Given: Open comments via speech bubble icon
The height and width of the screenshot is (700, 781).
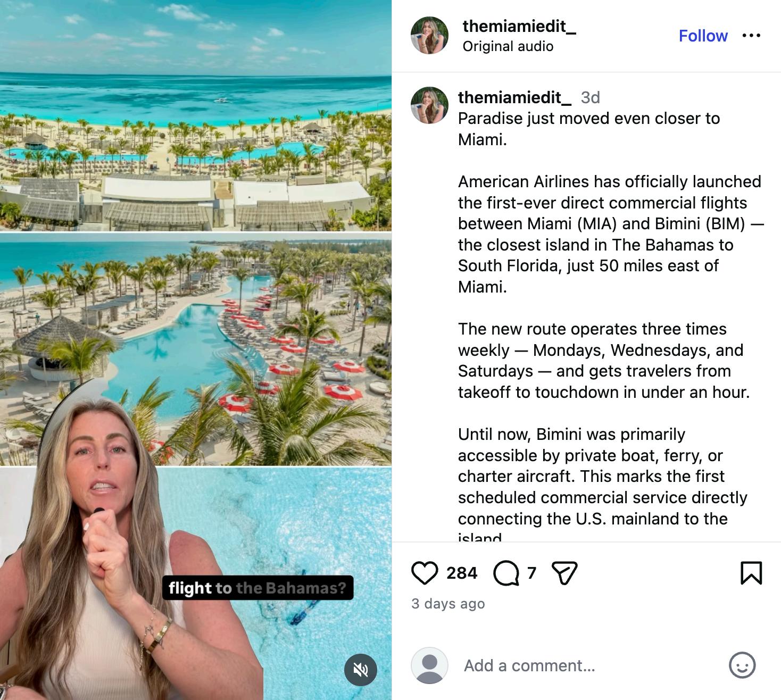Looking at the screenshot, I should coord(506,573).
